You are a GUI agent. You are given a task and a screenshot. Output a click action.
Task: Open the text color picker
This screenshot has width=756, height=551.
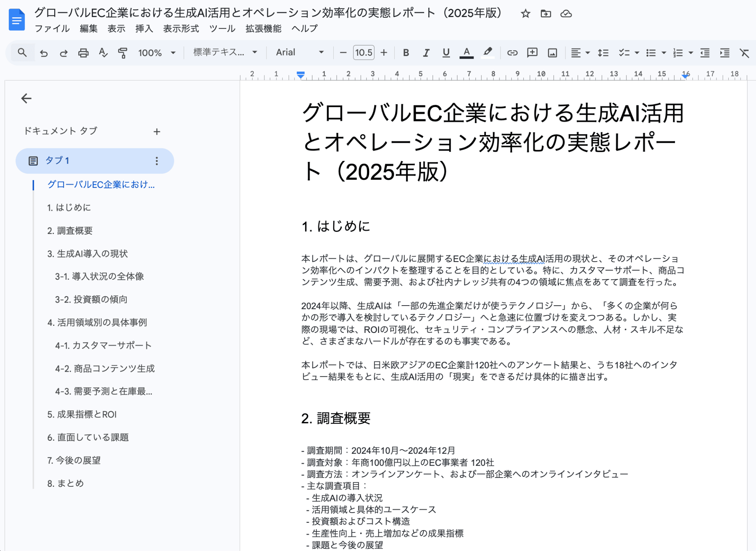pyautogui.click(x=466, y=53)
